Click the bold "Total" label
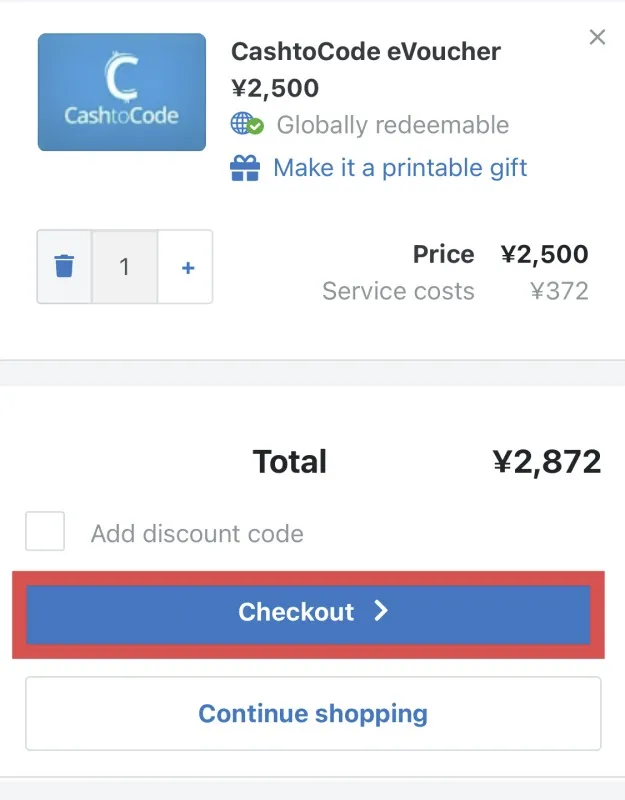This screenshot has height=800, width=625. (x=290, y=461)
